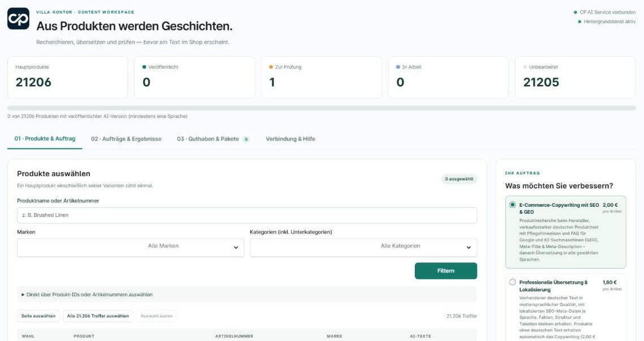Click the Produktname oder Artikelnummer input field

247,215
